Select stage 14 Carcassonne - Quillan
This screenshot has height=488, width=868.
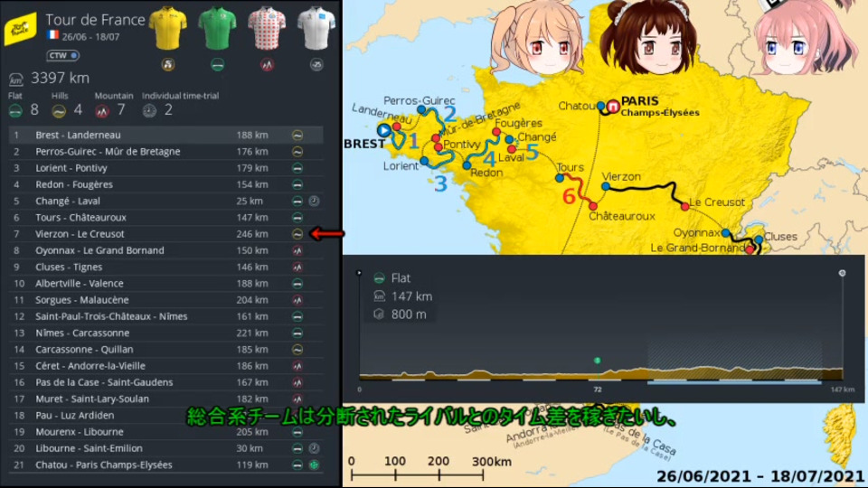coord(166,349)
